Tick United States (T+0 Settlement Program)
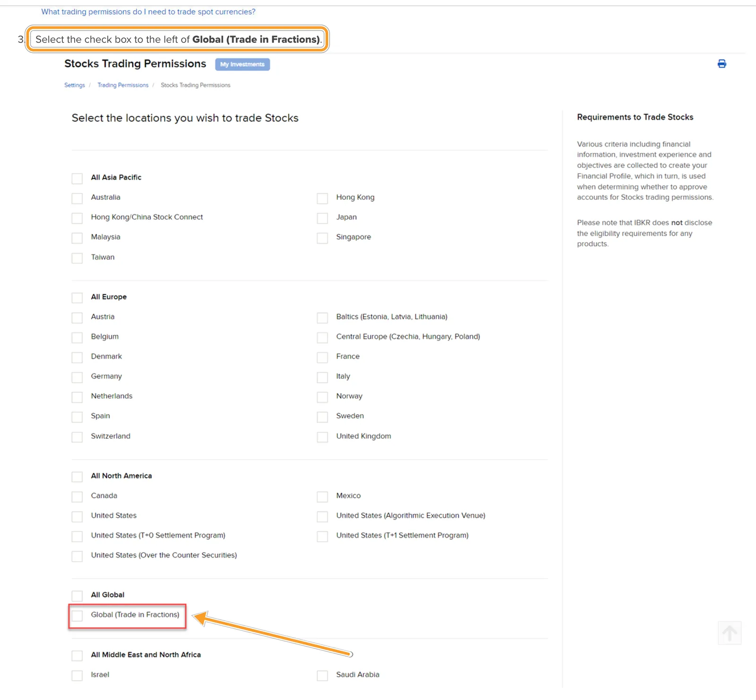756x700 pixels. point(77,536)
